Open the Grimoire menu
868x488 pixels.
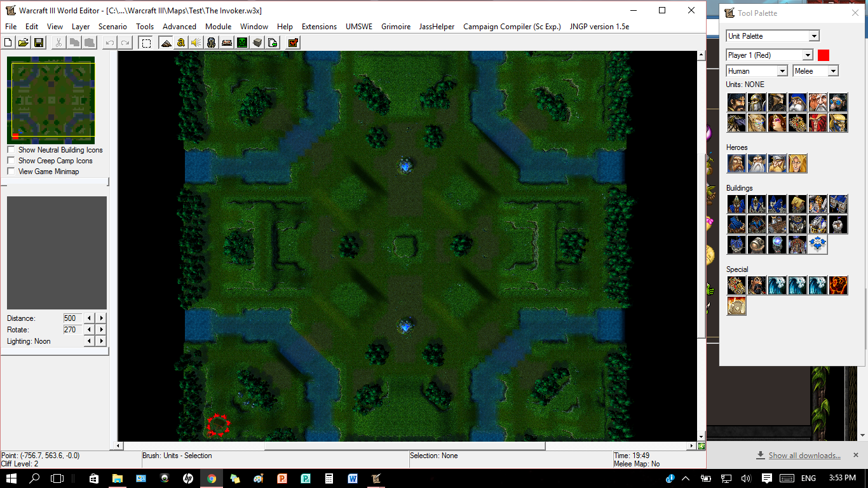coord(396,27)
